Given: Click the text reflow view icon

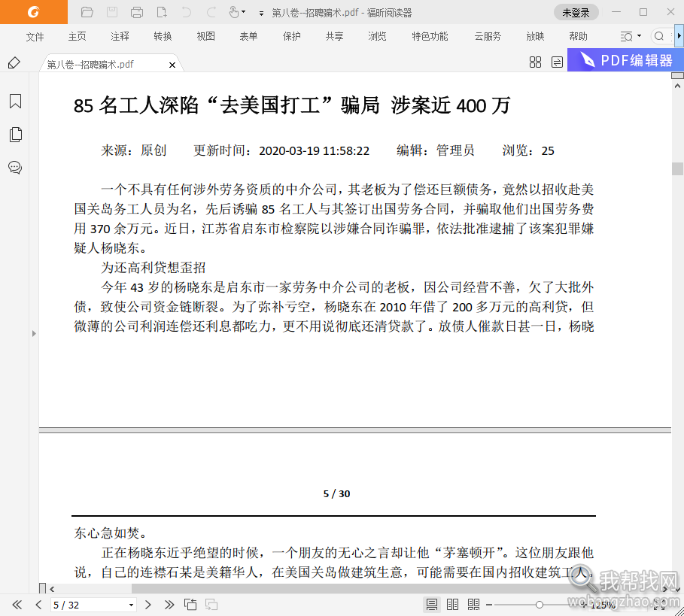Looking at the screenshot, I should pos(557,62).
